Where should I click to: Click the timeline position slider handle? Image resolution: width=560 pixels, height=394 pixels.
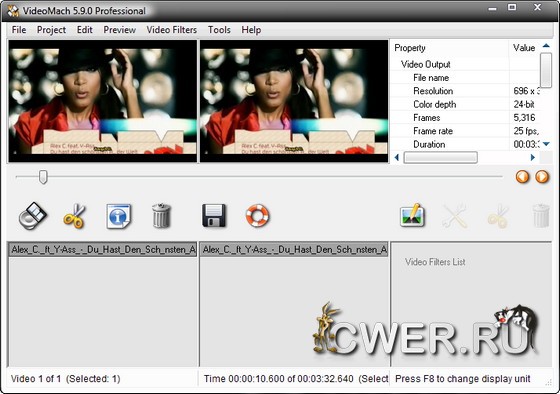[43, 176]
